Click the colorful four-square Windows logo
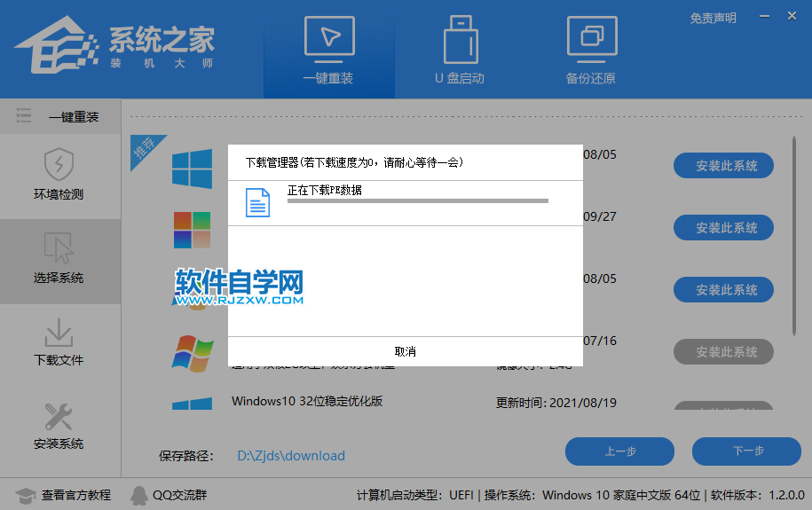 pos(192,231)
